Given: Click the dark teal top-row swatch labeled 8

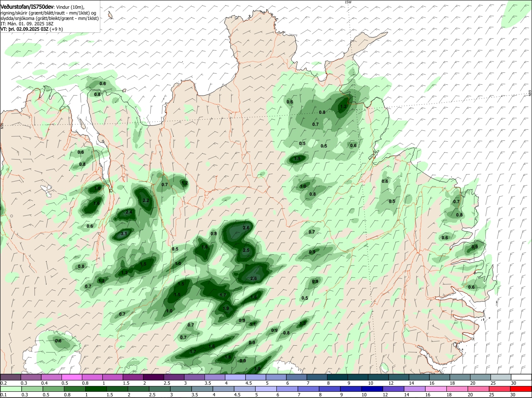Looking at the screenshot, I should click(x=337, y=377).
